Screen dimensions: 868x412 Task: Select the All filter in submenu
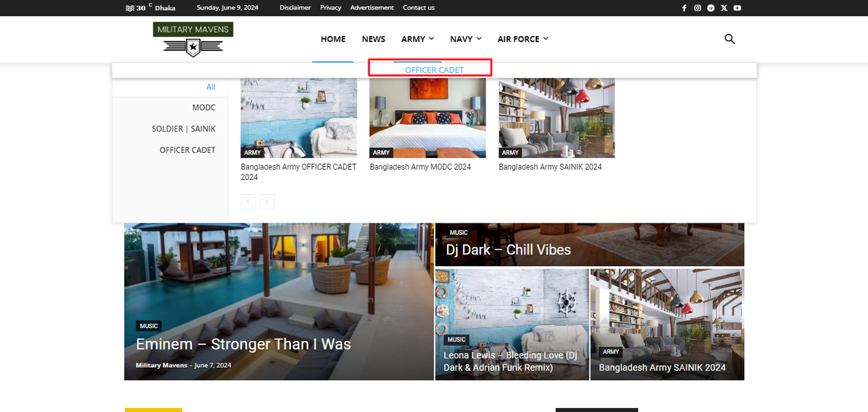211,87
